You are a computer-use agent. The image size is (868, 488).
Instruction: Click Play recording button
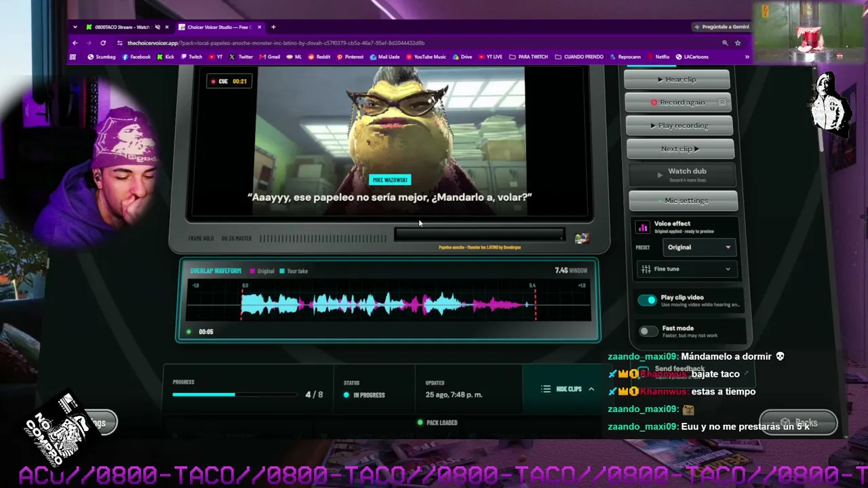point(679,125)
